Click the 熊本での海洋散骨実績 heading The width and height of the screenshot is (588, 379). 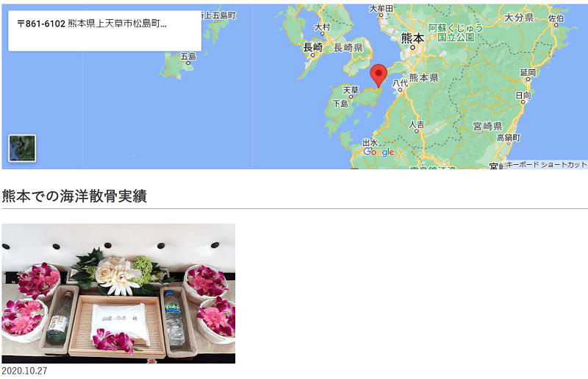[x=74, y=196]
